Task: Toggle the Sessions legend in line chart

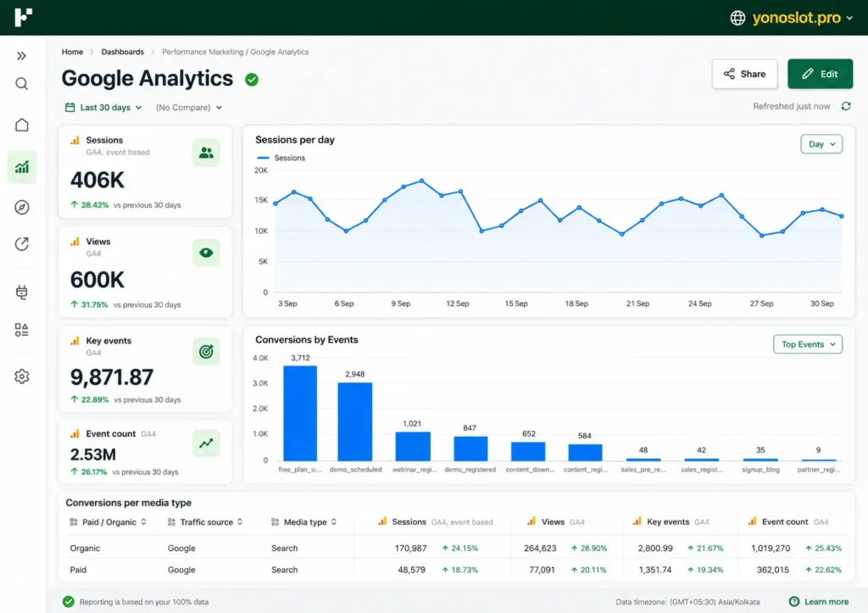Action: 281,158
